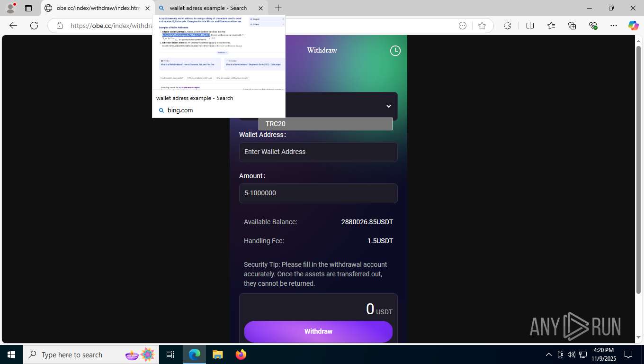Launch Firefox from taskbar

241,355
